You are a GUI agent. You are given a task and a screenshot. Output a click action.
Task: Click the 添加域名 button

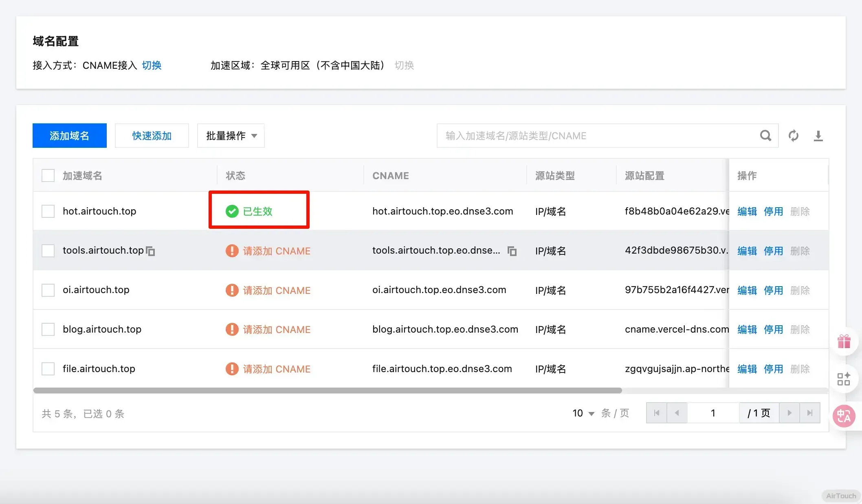point(70,136)
